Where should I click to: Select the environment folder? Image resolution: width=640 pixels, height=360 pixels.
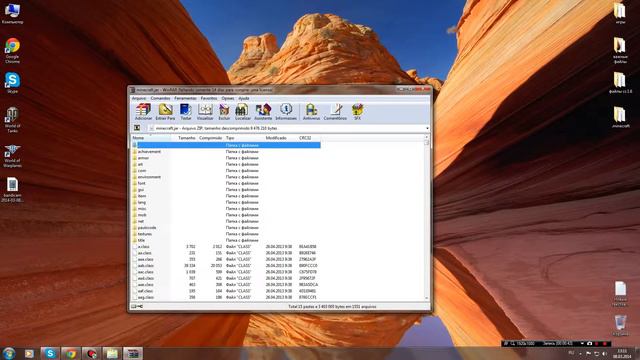point(149,177)
